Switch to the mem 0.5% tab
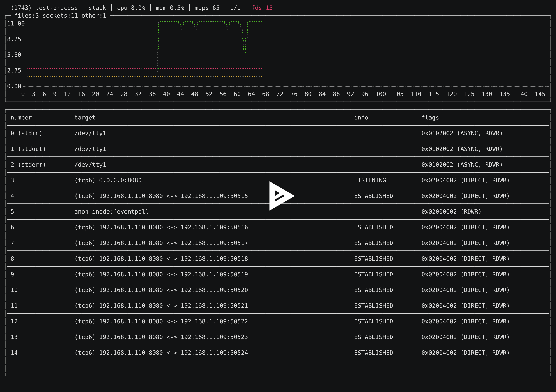The height and width of the screenshot is (392, 556). 170,8
